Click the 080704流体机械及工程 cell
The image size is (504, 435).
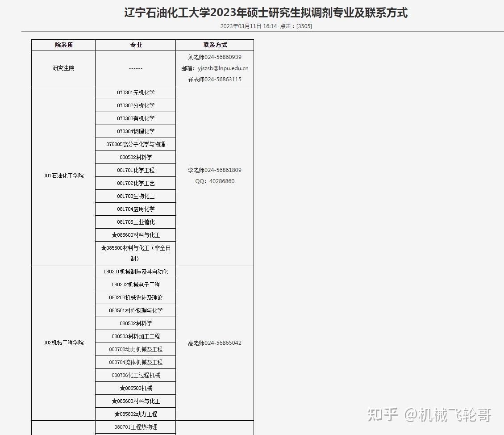[136, 362]
